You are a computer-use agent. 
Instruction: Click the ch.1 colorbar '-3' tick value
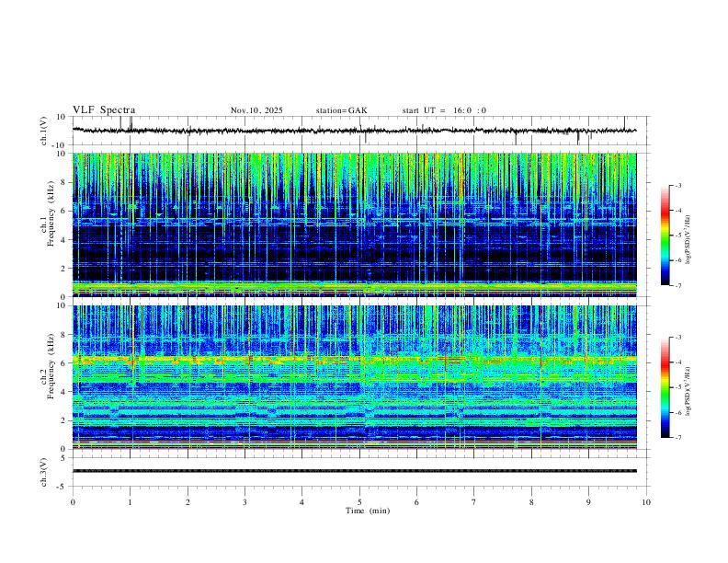(x=677, y=186)
